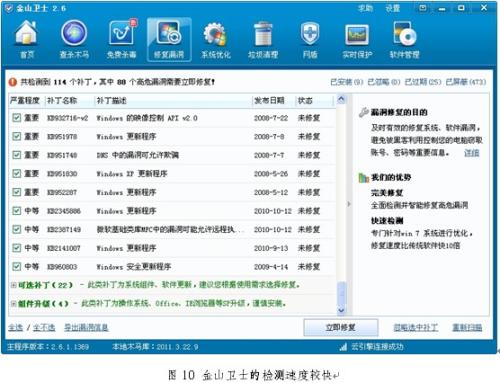Open the 求助 menu in title bar
Screen dimensions: 500x383
pyautogui.click(x=366, y=8)
